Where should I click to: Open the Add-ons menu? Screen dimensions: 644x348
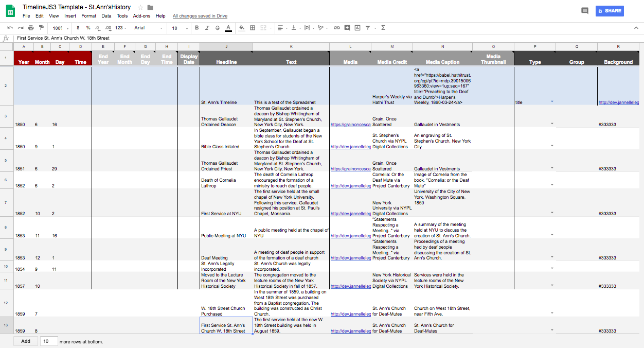141,16
